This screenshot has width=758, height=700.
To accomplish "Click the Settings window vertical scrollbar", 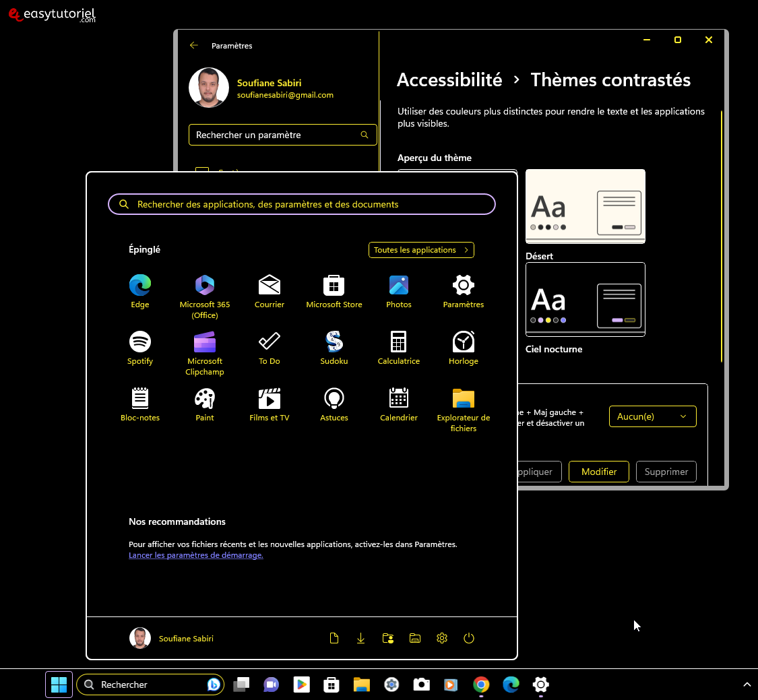I will [x=721, y=236].
